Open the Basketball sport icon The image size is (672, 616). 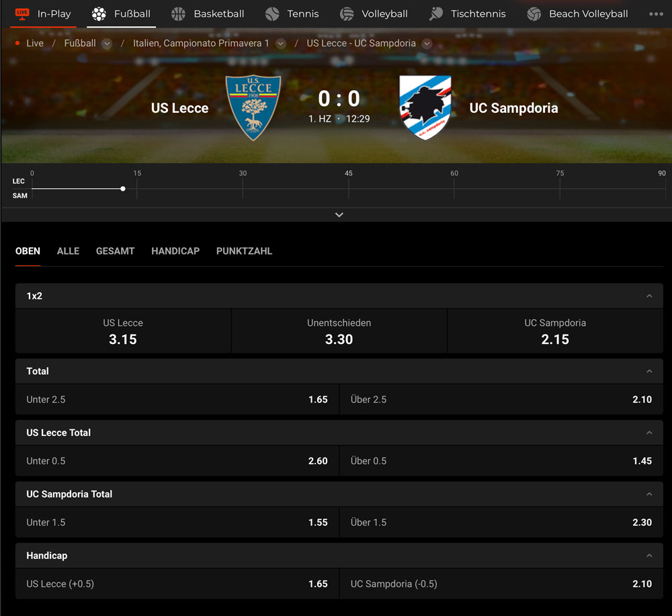coord(178,13)
